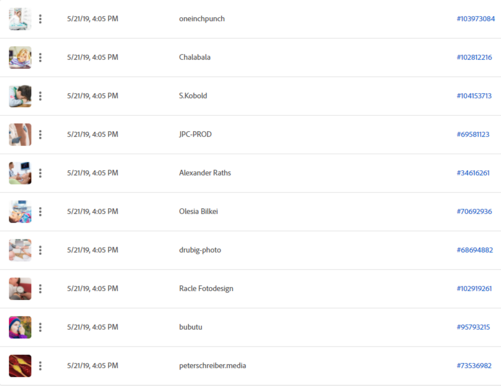Open the three-dot menu for Olesia Bilkei
Viewport: 501px width, 386px height.
[40, 212]
